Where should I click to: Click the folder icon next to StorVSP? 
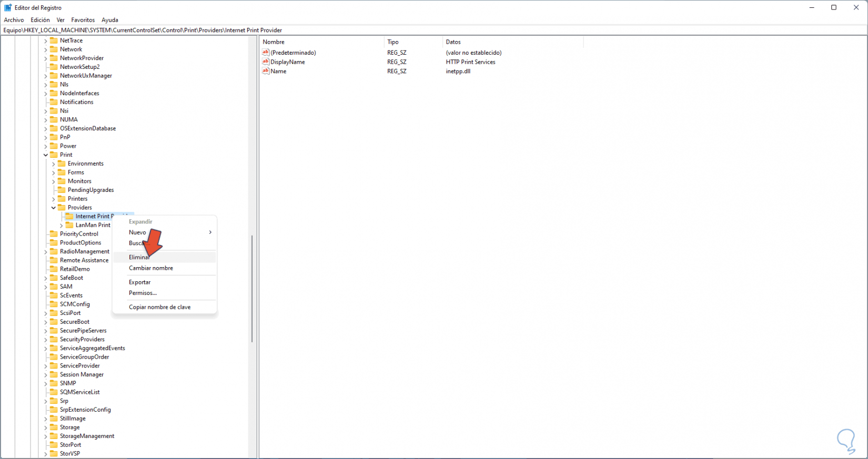(54, 453)
